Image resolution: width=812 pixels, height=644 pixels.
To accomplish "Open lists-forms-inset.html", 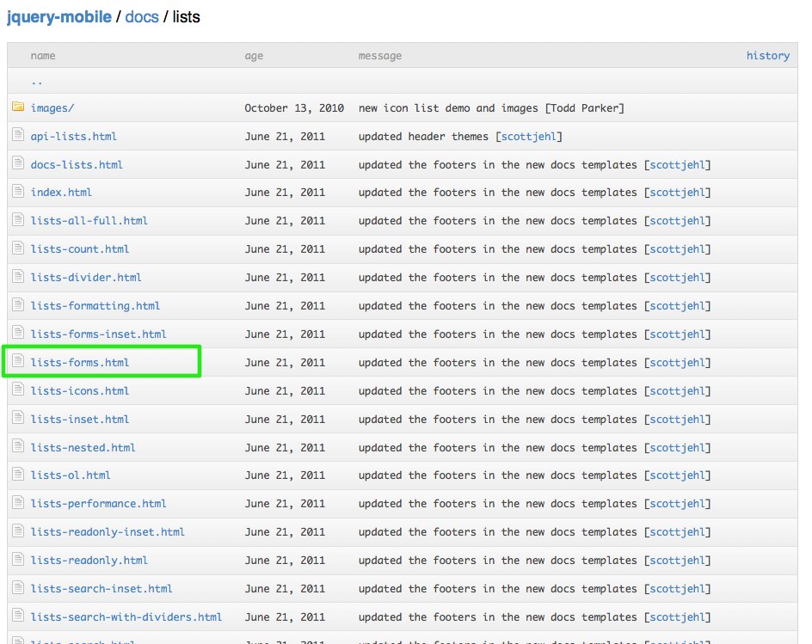I will click(x=98, y=334).
